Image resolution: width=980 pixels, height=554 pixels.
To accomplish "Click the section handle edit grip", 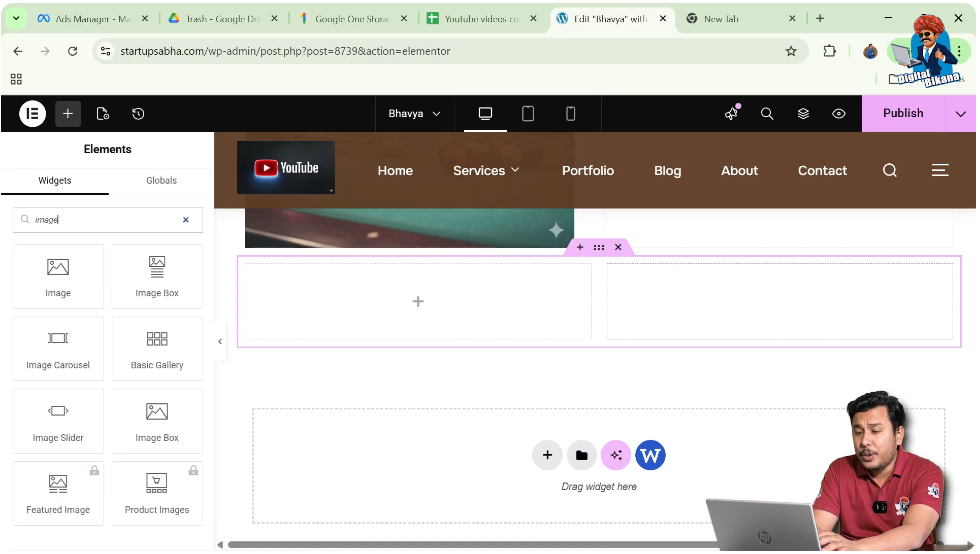I will [599, 248].
